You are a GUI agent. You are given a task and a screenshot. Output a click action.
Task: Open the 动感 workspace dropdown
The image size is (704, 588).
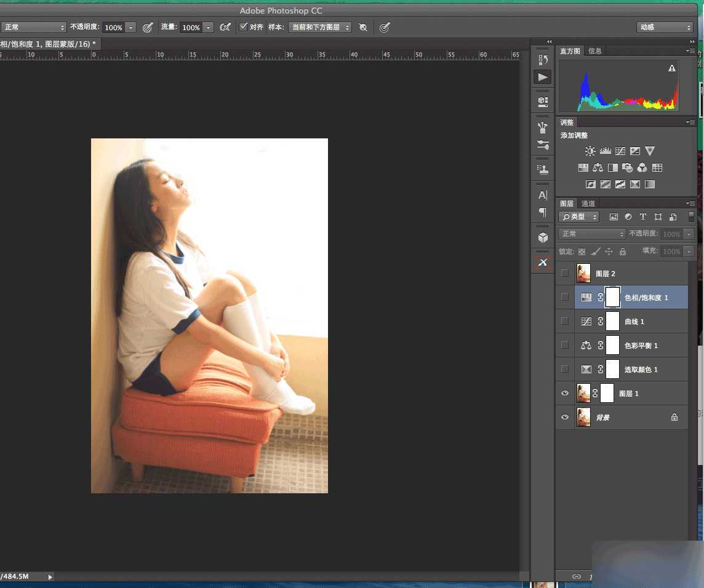[665, 28]
